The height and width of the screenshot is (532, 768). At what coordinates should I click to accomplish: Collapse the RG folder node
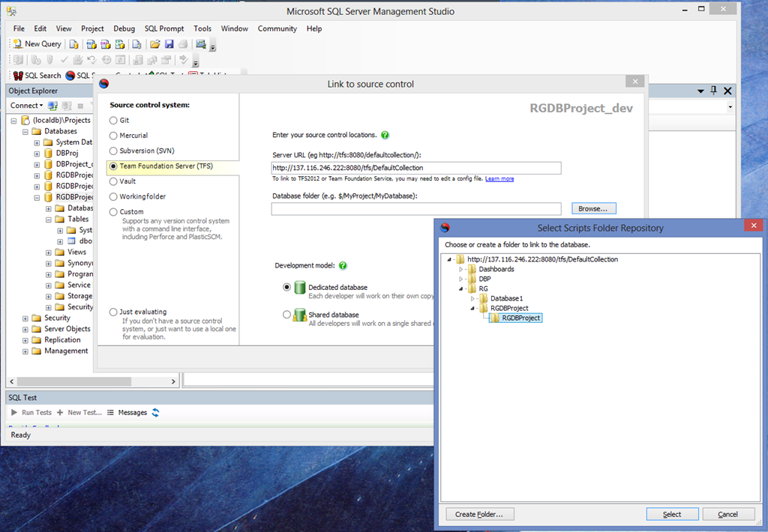(x=462, y=288)
